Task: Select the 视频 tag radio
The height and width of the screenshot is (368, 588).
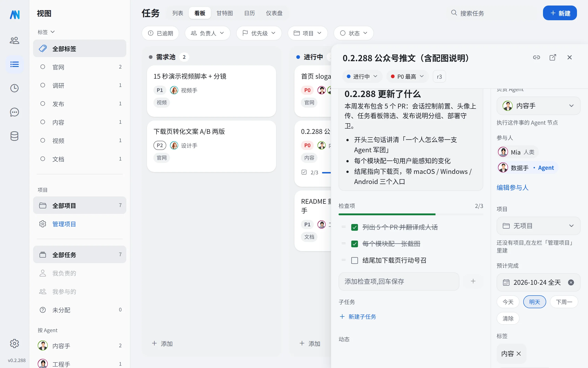Action: (43, 141)
